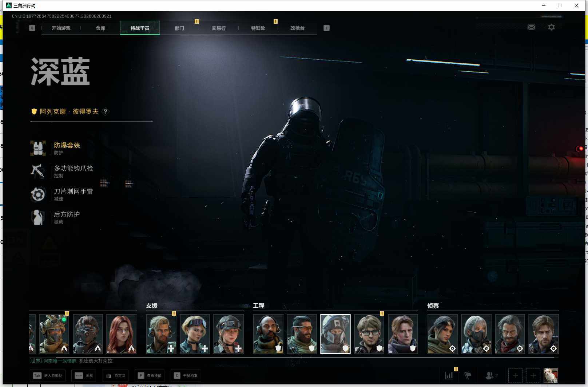
Task: Click the first empty squad slot plus
Action: pos(515,376)
